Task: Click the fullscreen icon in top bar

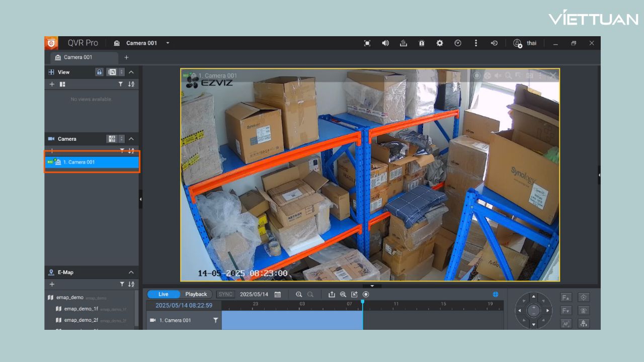Action: tap(367, 43)
